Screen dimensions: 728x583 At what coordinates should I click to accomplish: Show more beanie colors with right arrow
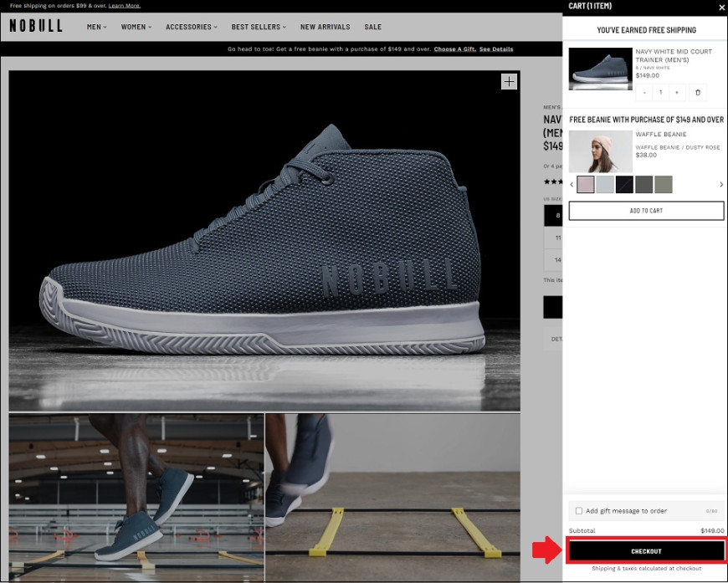coord(721,185)
